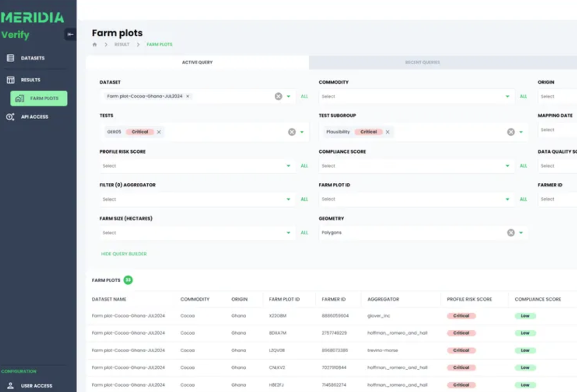
Task: Open the Farm Size (Hectares) dropdown
Action: point(289,232)
